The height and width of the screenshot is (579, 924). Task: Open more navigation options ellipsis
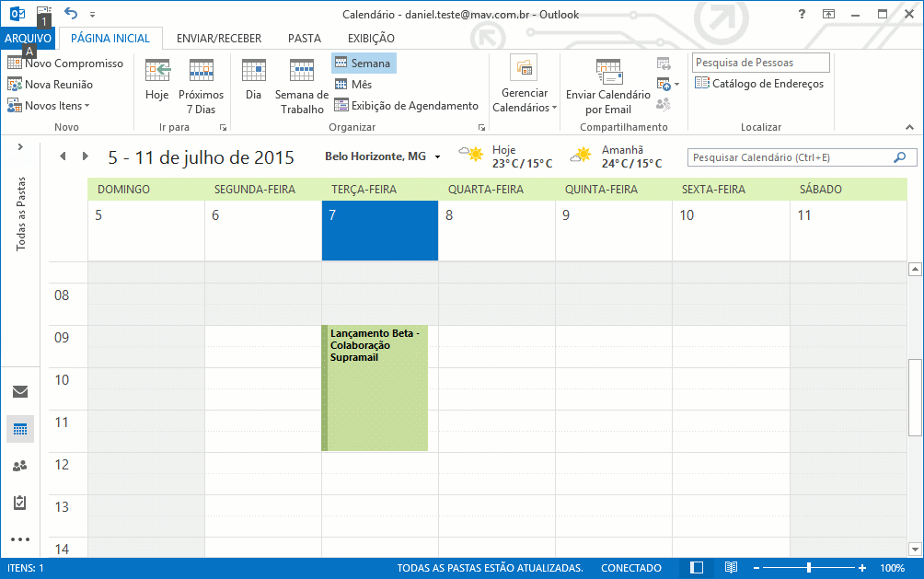click(20, 539)
